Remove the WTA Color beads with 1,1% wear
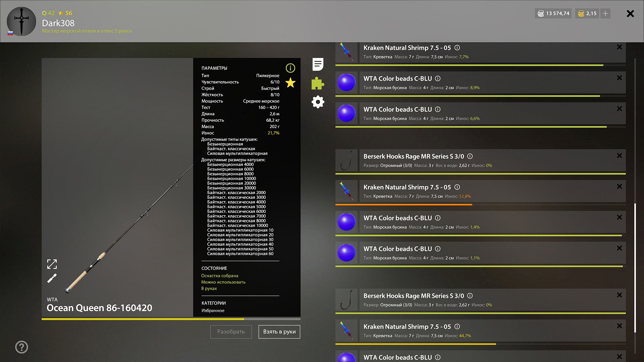This screenshot has width=644, height=362. [x=620, y=248]
